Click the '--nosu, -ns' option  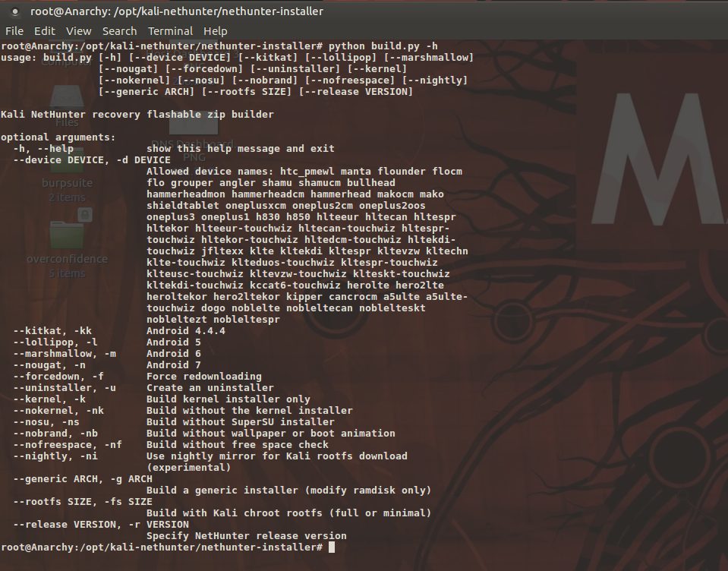46,421
